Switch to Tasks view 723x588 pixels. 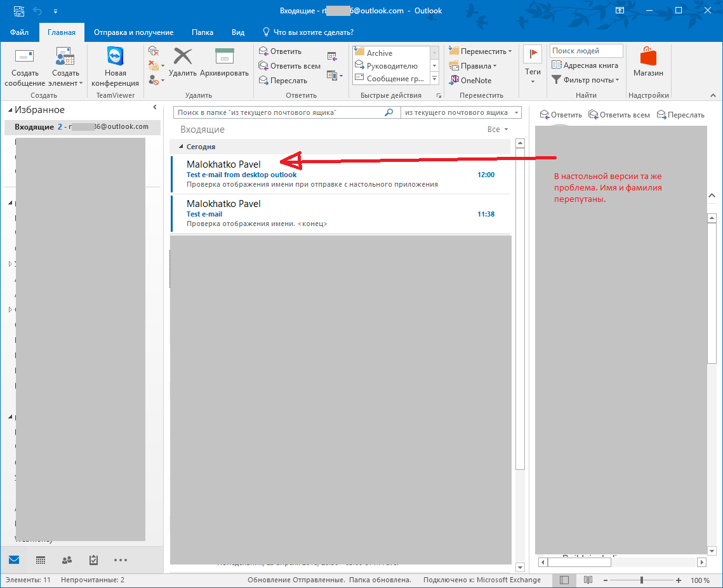(93, 560)
